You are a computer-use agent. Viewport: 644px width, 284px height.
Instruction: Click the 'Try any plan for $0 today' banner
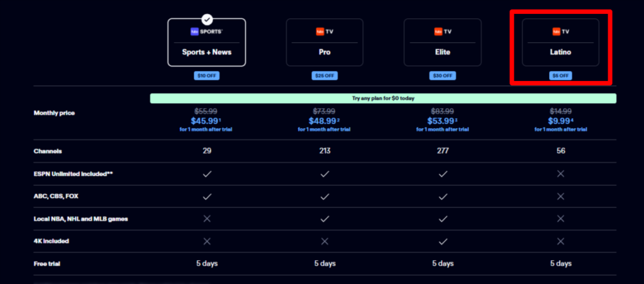(x=383, y=99)
